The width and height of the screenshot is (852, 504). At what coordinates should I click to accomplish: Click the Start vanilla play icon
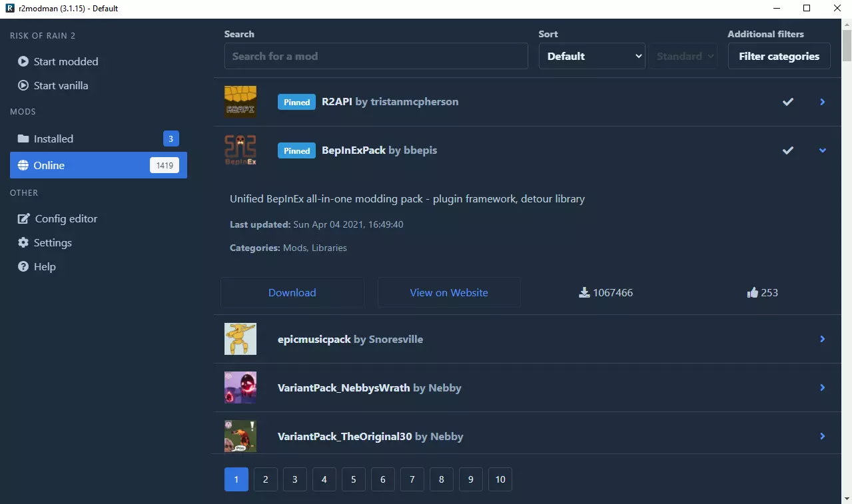tap(23, 85)
